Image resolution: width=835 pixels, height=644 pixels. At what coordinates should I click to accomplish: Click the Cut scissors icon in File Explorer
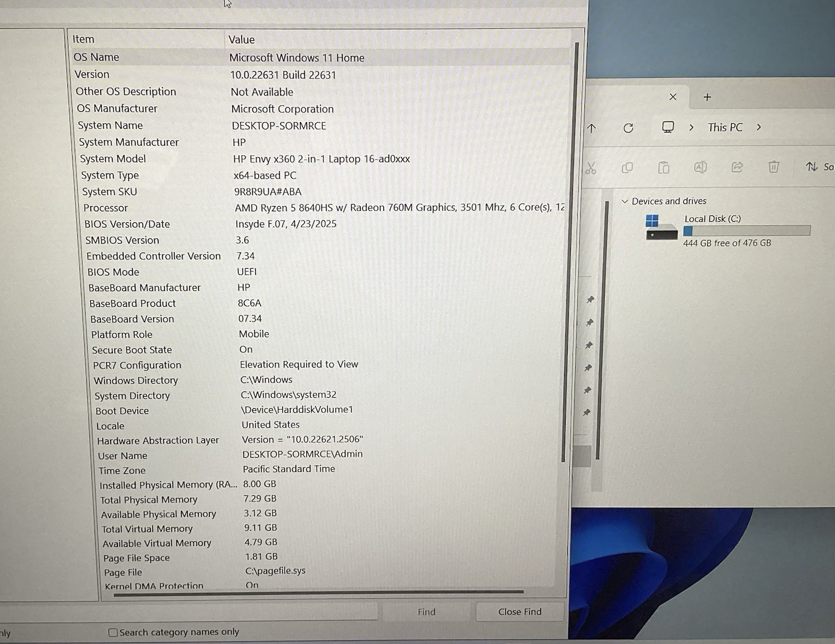[590, 168]
